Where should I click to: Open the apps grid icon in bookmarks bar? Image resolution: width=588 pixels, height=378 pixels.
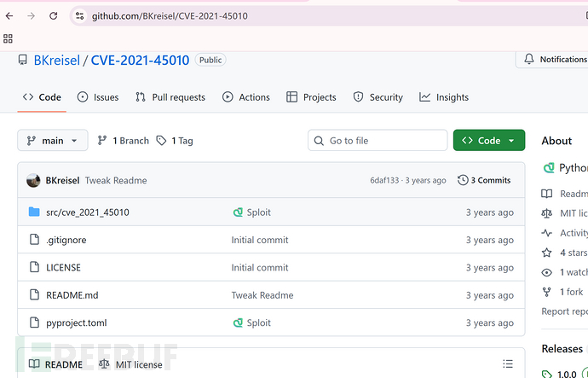click(8, 38)
